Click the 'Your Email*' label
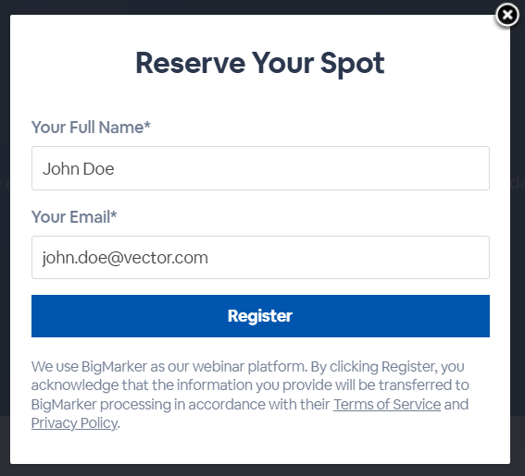The height and width of the screenshot is (476, 525). 74,217
